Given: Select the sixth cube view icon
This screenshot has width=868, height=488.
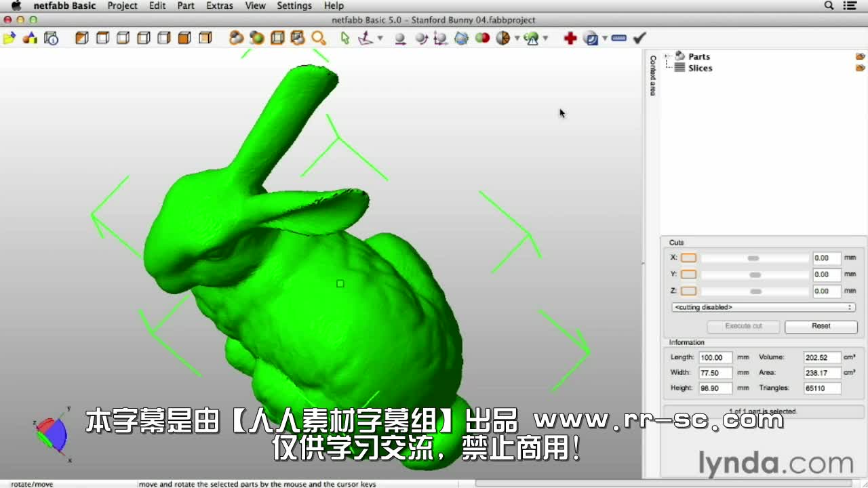Looking at the screenshot, I should coord(184,38).
